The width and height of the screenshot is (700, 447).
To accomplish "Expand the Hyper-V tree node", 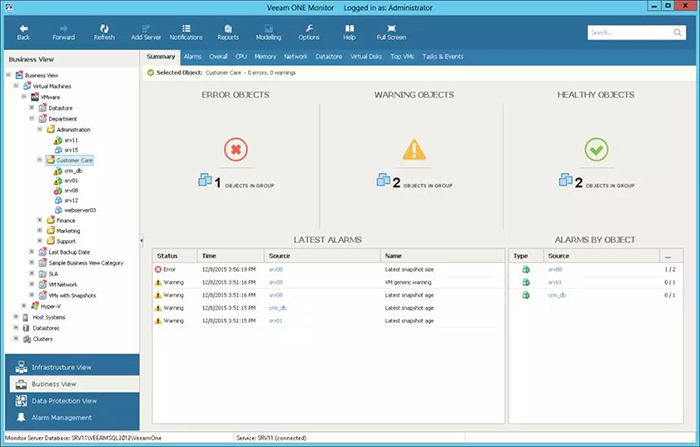I will (x=23, y=306).
